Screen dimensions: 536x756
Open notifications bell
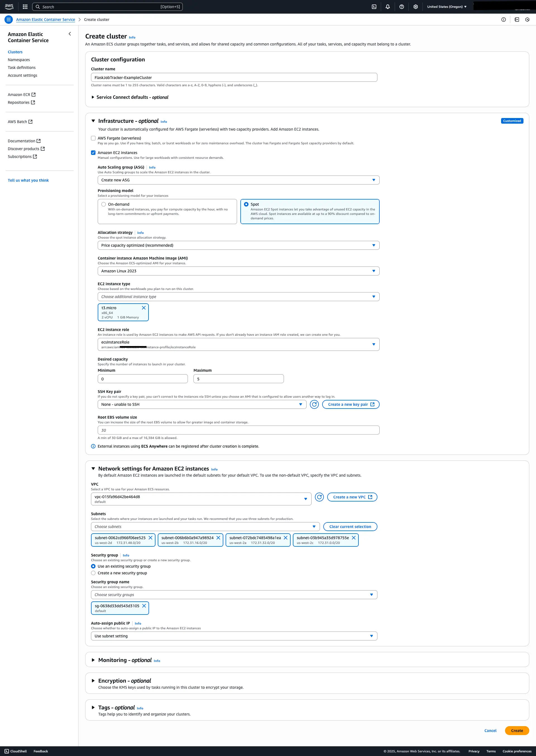point(388,7)
